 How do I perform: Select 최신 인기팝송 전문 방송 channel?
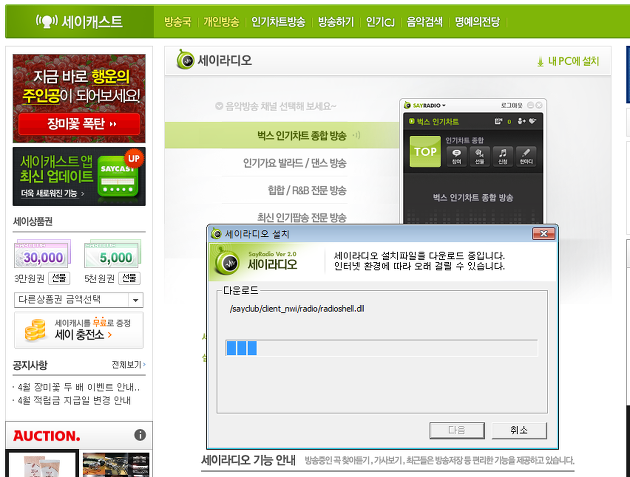302,218
